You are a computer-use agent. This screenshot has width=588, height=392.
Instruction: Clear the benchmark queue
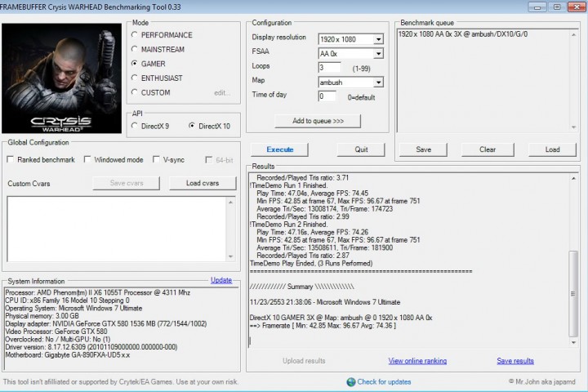click(488, 149)
